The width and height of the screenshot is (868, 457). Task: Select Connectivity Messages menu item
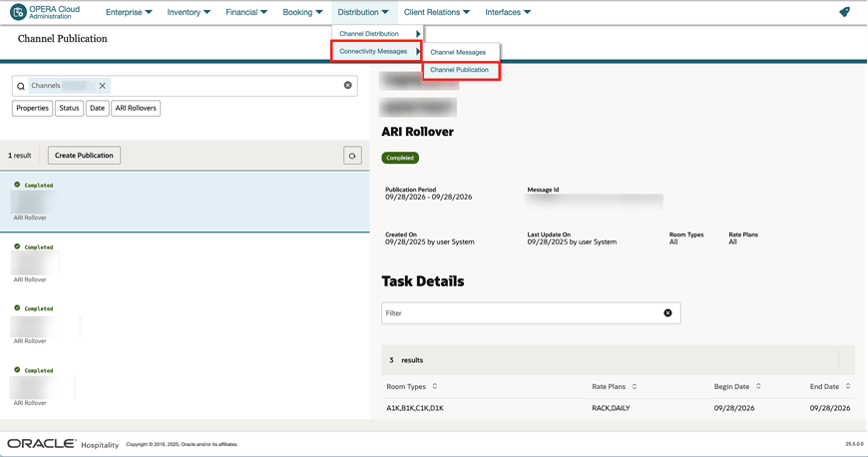[x=376, y=51]
